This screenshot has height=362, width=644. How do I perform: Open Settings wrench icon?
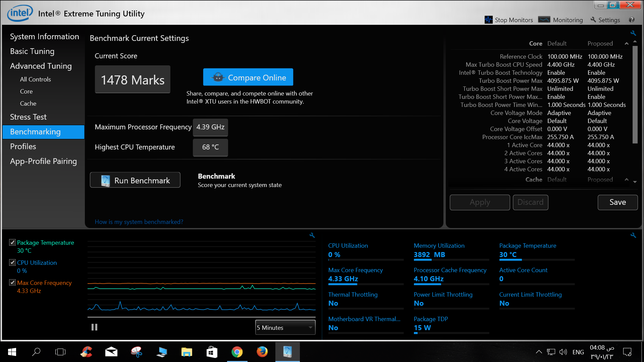click(593, 20)
